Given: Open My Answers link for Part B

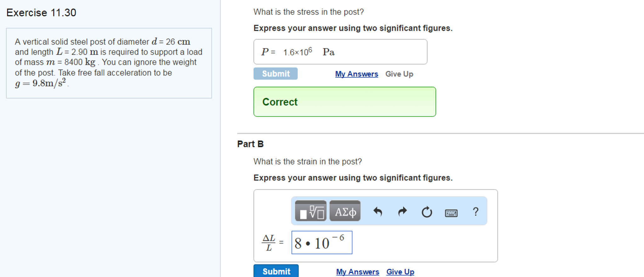Looking at the screenshot, I should coord(358,272).
